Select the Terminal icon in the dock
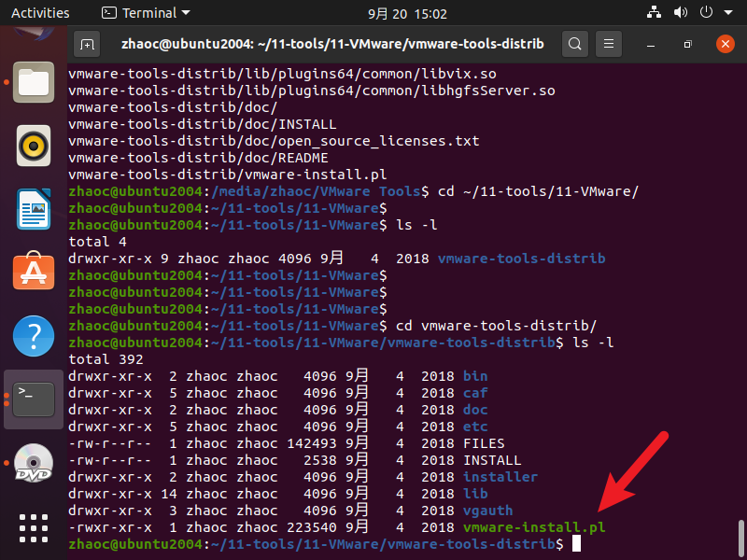 (34, 399)
